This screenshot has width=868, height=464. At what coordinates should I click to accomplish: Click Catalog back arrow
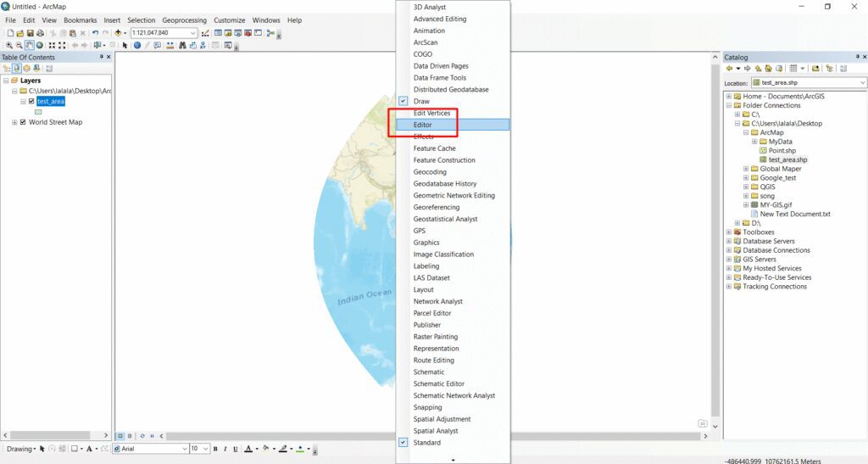click(729, 68)
